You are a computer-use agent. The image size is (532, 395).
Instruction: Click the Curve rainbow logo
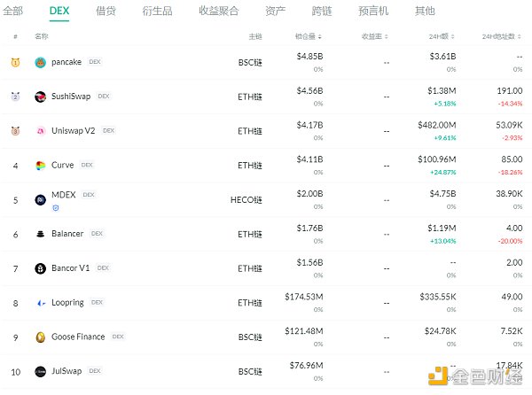(x=41, y=166)
